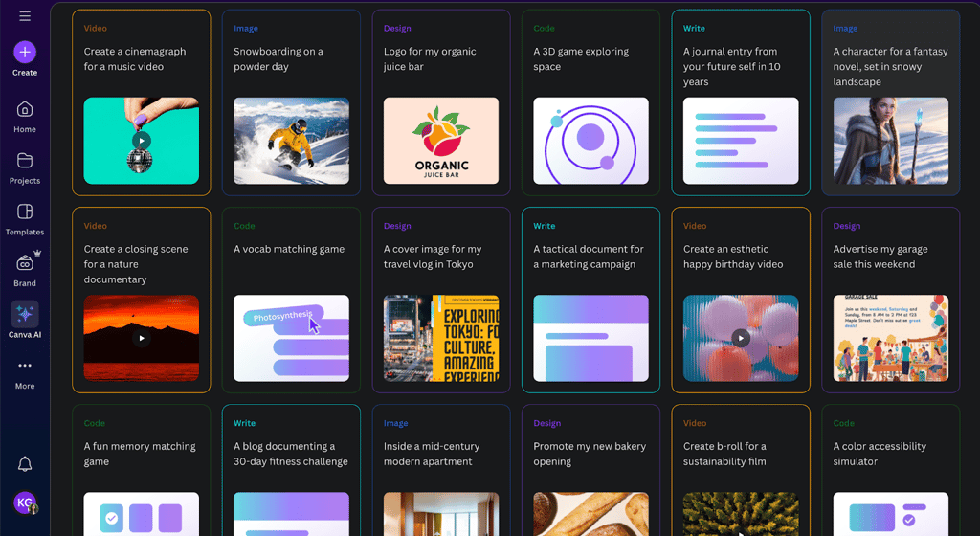Open the 3D space game orbit thumbnail

coord(590,141)
